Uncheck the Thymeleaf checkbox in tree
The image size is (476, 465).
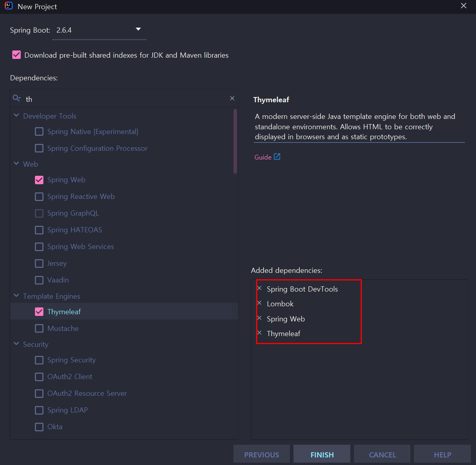pos(39,311)
